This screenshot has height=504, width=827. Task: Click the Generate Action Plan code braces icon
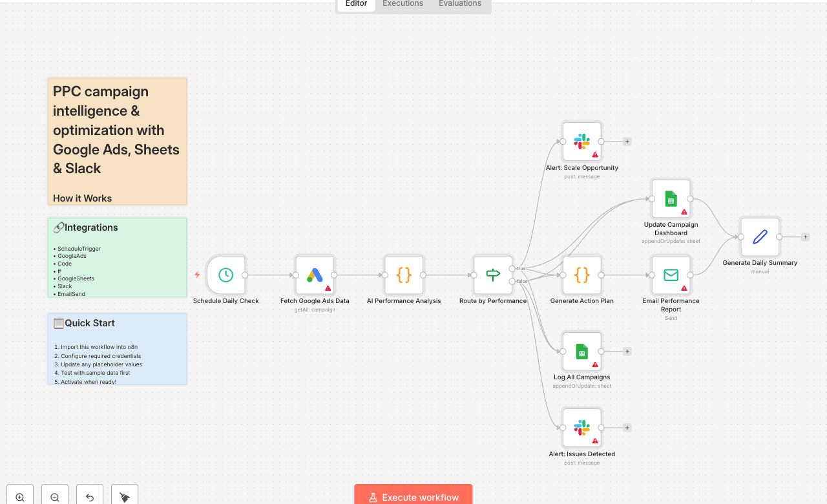pos(581,275)
